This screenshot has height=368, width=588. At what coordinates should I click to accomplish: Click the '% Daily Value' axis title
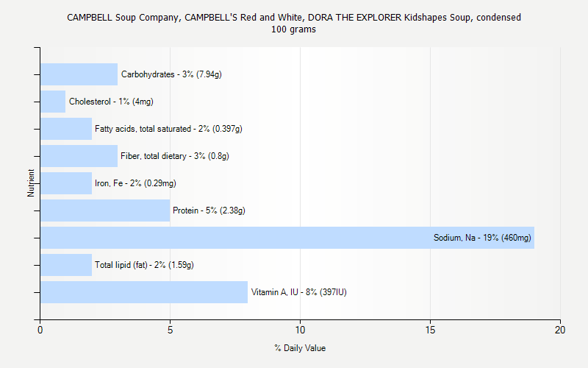(x=300, y=348)
